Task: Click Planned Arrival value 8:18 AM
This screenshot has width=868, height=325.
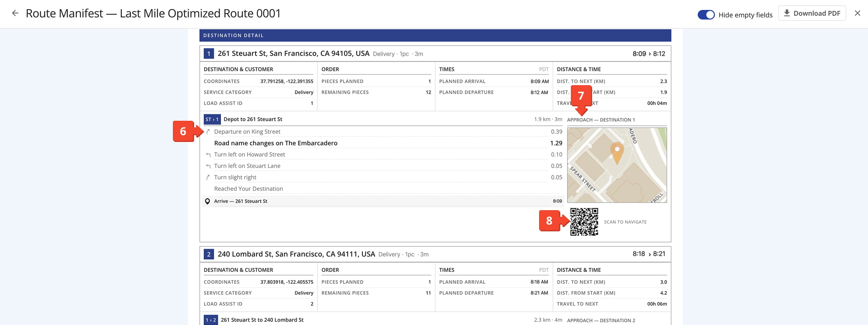Action: [539, 282]
